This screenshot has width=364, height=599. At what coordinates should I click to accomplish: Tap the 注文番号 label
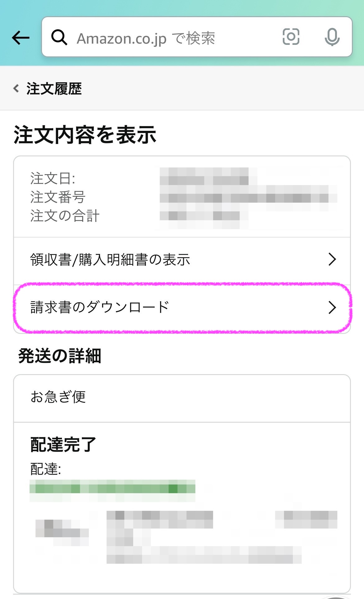coord(58,197)
